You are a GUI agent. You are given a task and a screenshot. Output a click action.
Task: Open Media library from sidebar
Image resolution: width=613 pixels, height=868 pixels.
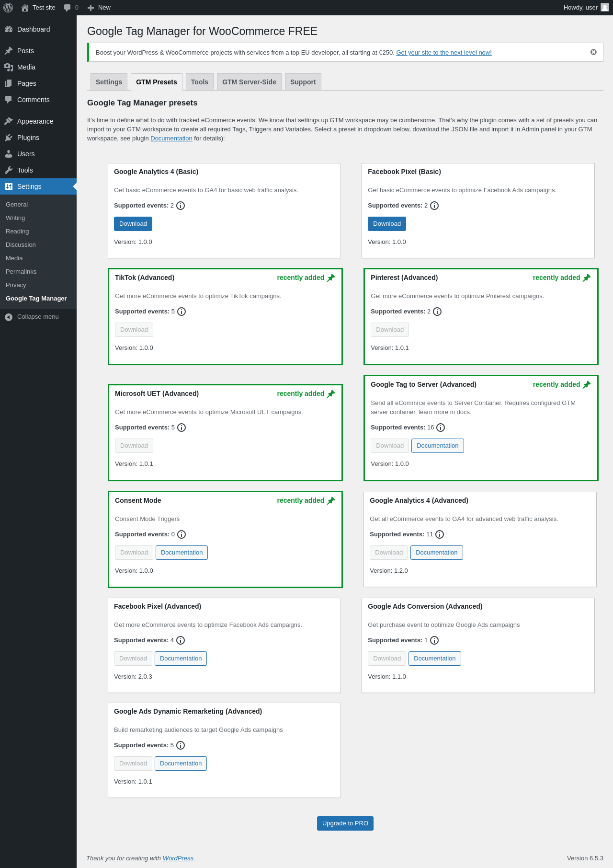[38, 67]
